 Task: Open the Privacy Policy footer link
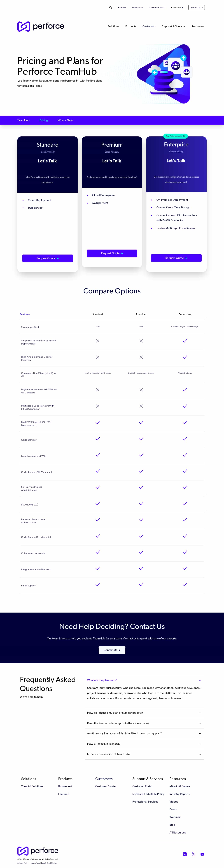point(23,863)
